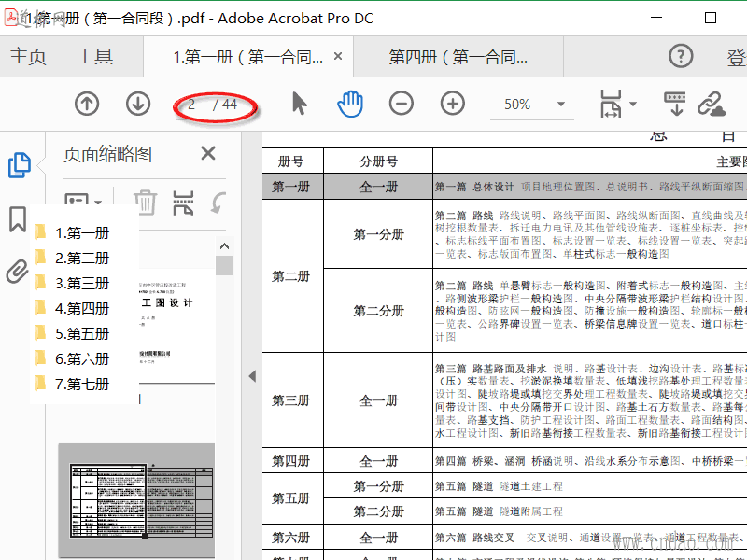Maximize the Acrobat window
The image size is (747, 560).
[711, 18]
